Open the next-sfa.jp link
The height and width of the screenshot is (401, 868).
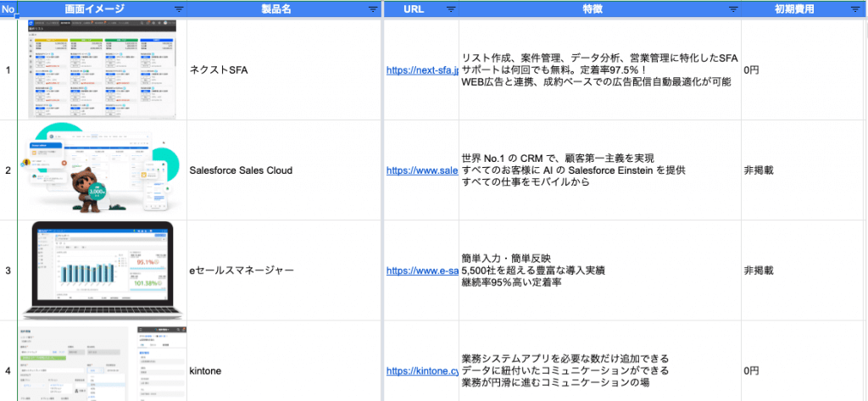[x=422, y=70]
